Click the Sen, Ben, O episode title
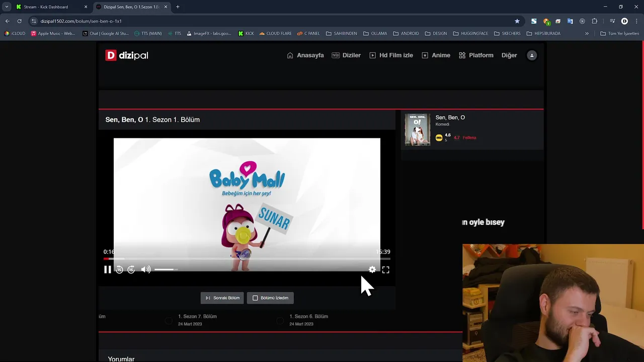644x362 pixels. tap(152, 120)
